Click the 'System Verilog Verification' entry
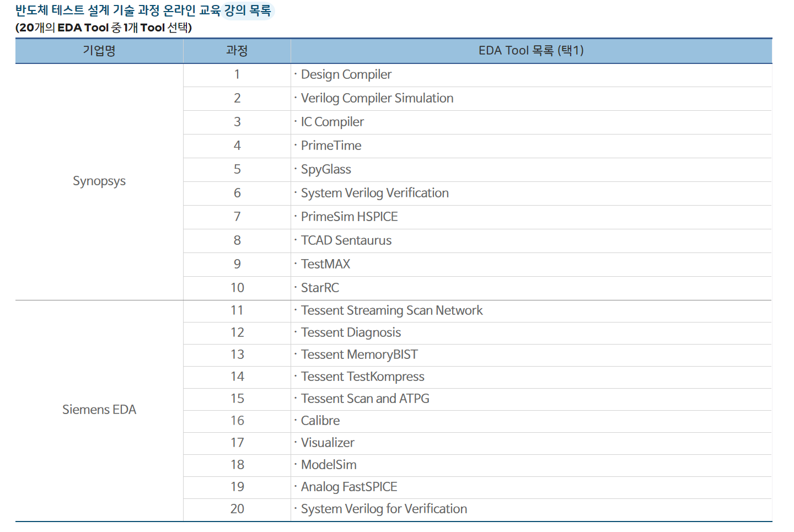The height and width of the screenshot is (532, 794). click(374, 193)
